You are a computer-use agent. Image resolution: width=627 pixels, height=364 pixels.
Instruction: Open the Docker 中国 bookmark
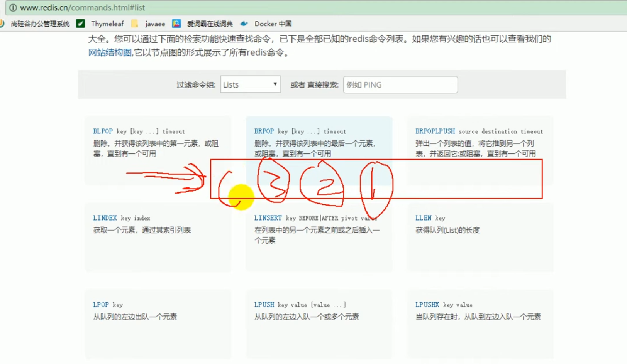pyautogui.click(x=273, y=24)
